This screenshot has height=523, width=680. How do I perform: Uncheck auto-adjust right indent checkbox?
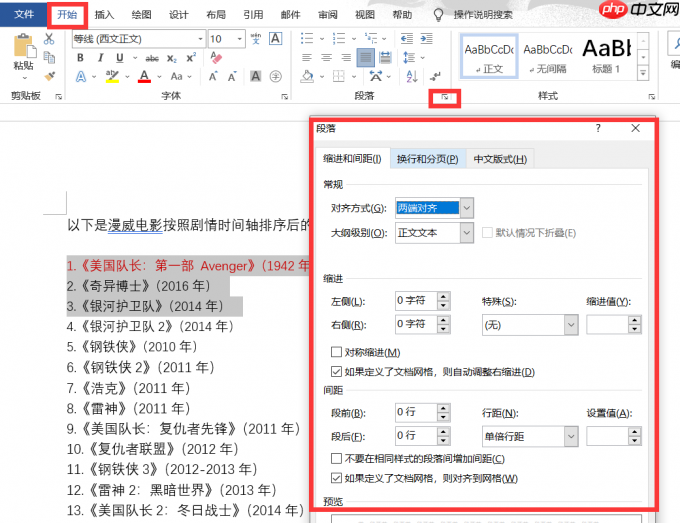336,371
